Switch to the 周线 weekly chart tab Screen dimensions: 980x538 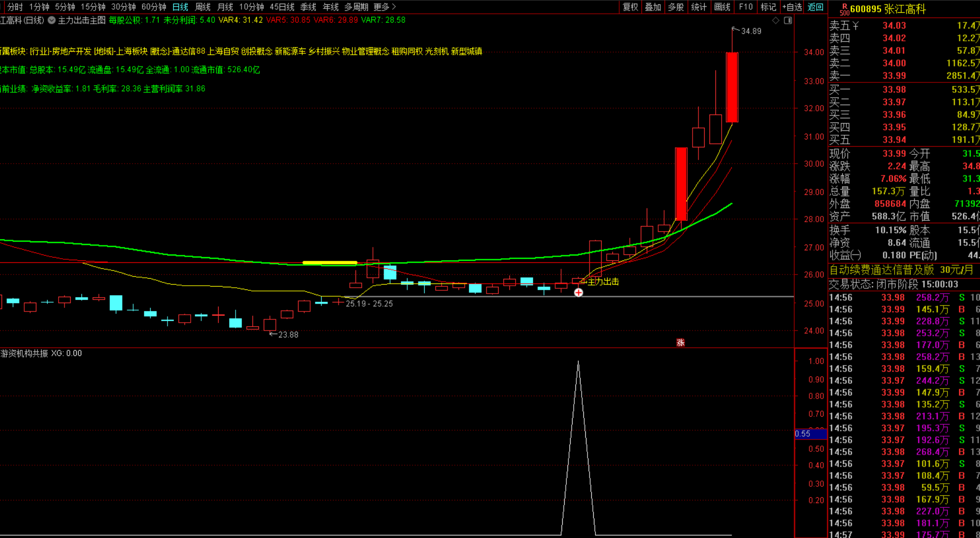[203, 7]
